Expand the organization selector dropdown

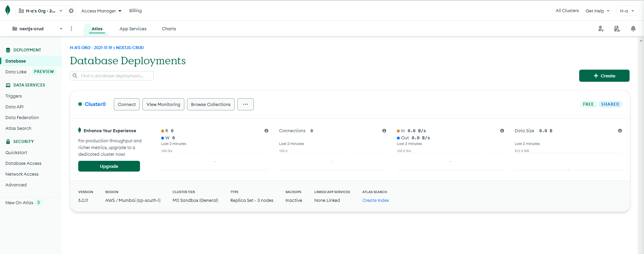[x=41, y=11]
